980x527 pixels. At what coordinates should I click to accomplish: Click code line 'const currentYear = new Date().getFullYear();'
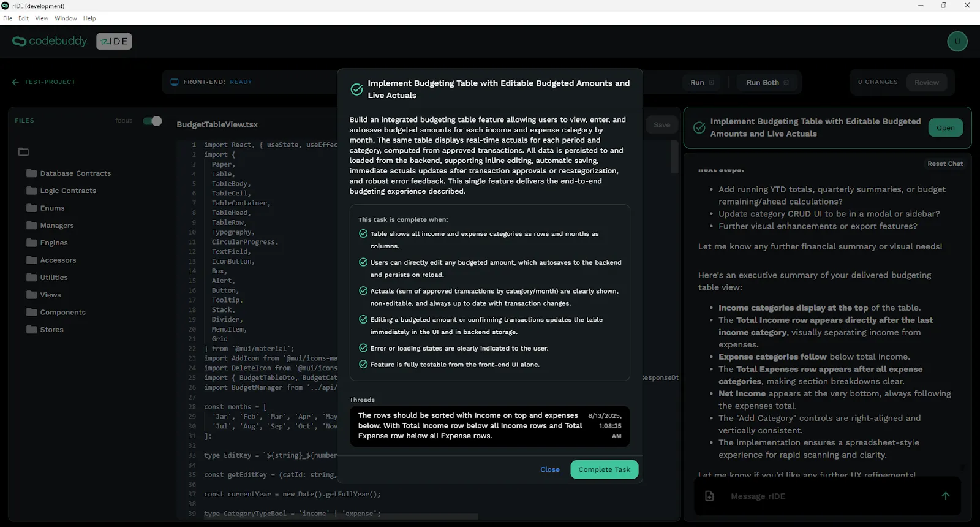pyautogui.click(x=292, y=494)
